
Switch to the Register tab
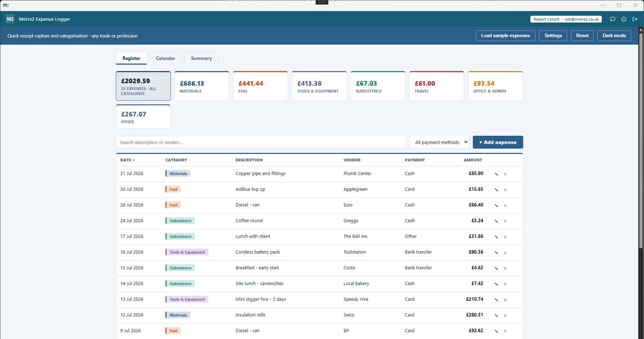[x=131, y=58]
